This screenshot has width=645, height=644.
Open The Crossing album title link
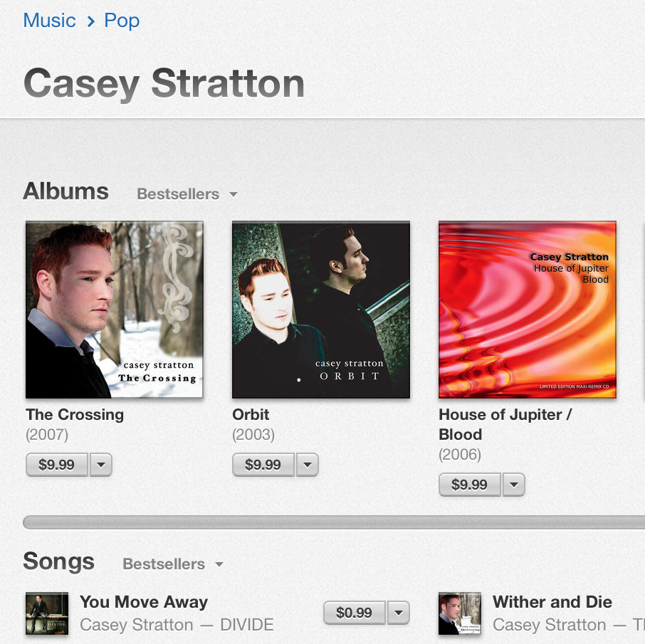[x=75, y=415]
